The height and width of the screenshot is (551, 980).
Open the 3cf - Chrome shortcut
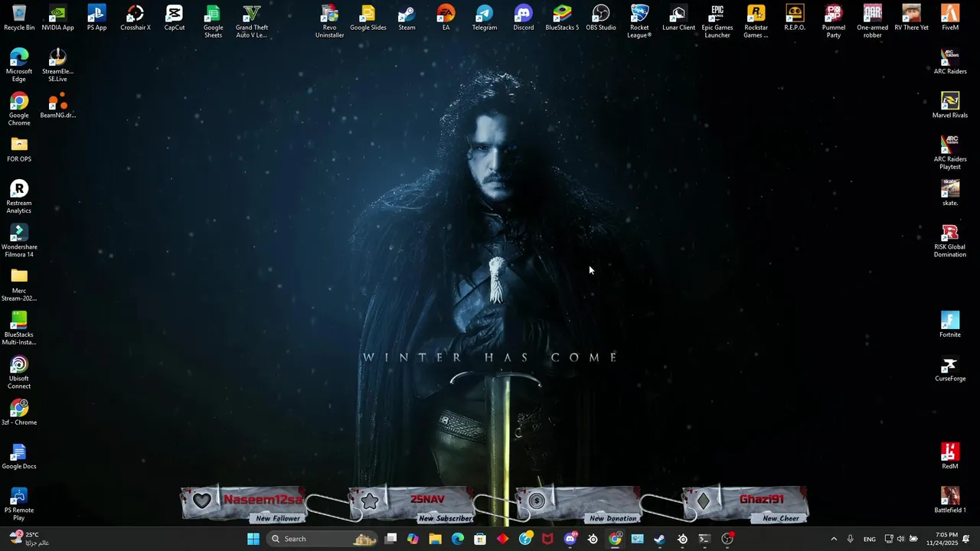coord(19,412)
